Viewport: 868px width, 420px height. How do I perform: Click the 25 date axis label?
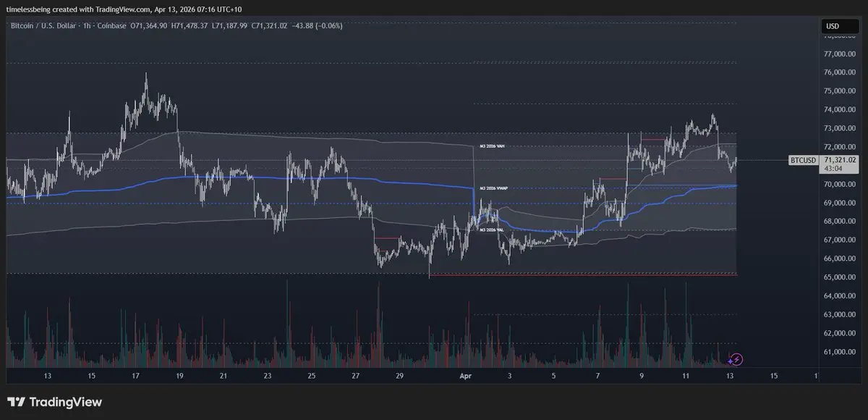pyautogui.click(x=312, y=377)
